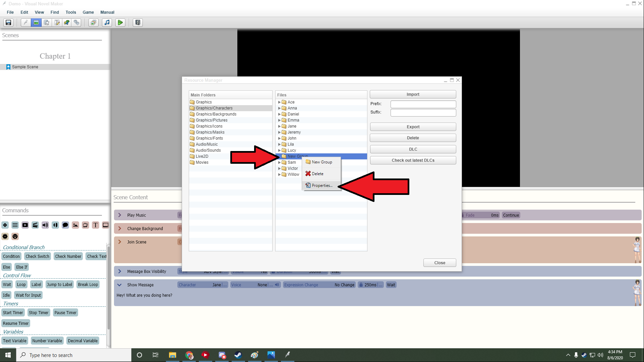Select Graphics/Backgrounds in Main Folders
644x362 pixels.
tap(216, 114)
